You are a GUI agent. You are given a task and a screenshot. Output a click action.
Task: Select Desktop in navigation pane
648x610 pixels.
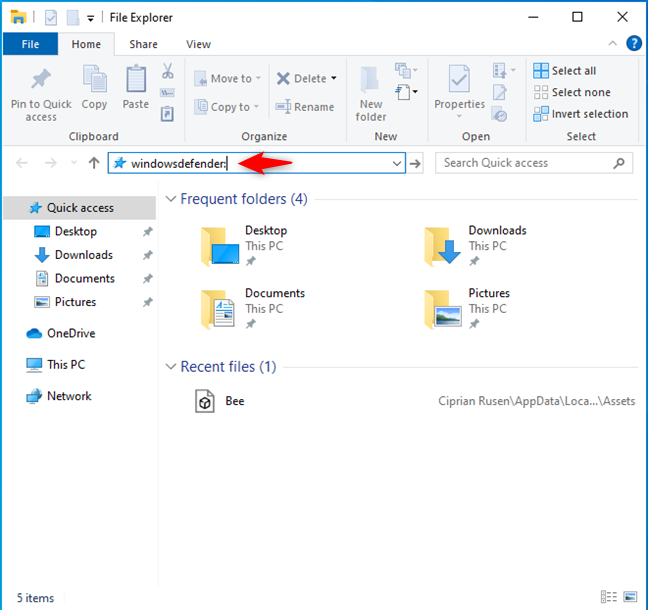coord(76,231)
